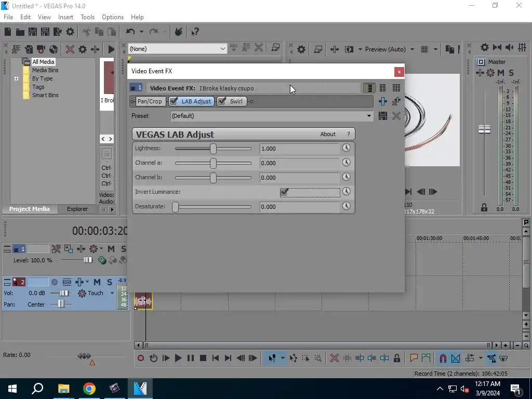
Task: Mute video track 1
Action: [x=111, y=249]
